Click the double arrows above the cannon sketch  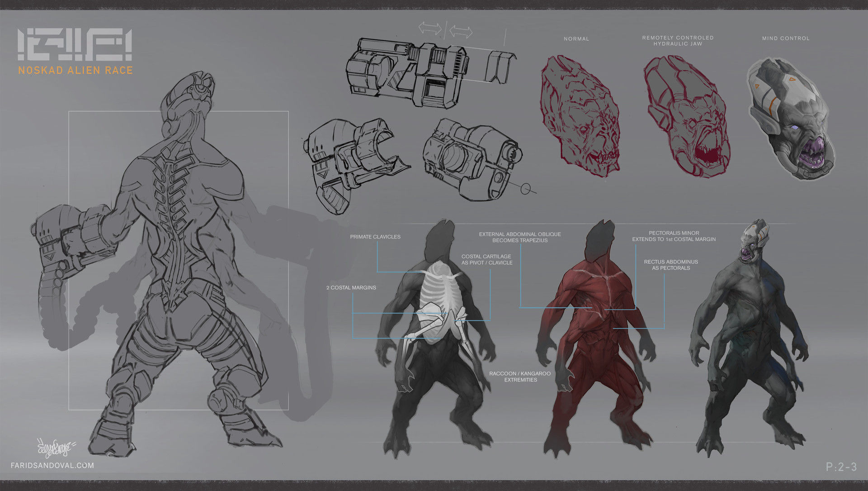445,30
